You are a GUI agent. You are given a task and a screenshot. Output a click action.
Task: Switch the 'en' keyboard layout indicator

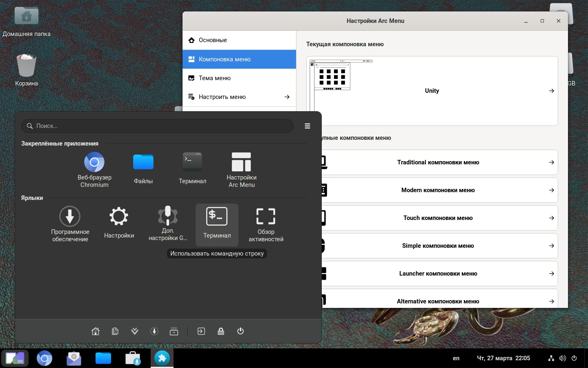point(456,358)
